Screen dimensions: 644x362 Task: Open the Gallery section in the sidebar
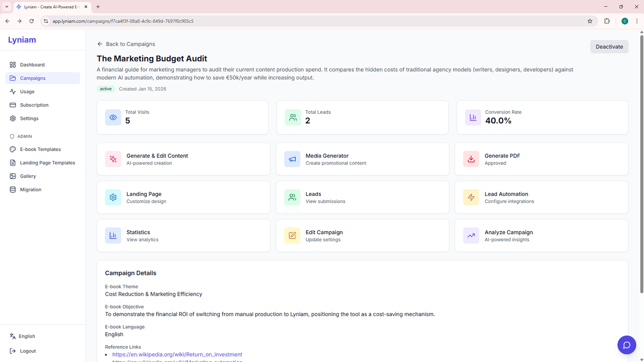pos(28,176)
